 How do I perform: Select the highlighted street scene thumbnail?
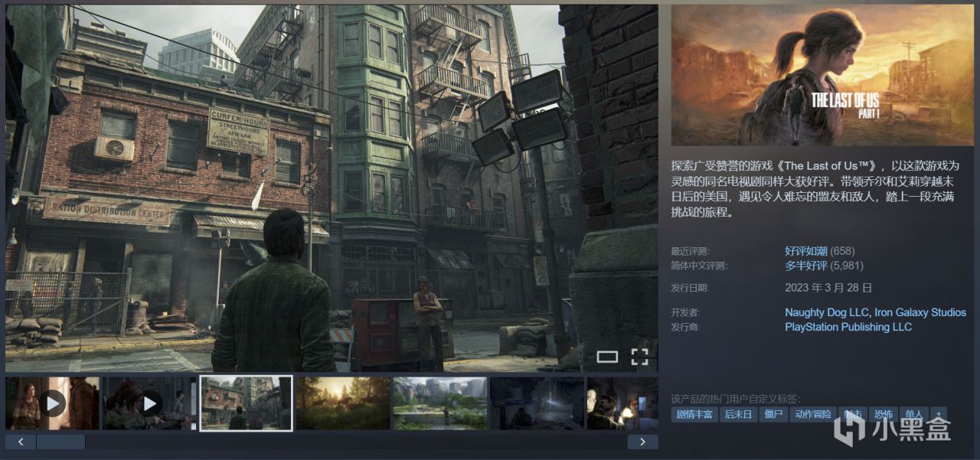[x=246, y=403]
